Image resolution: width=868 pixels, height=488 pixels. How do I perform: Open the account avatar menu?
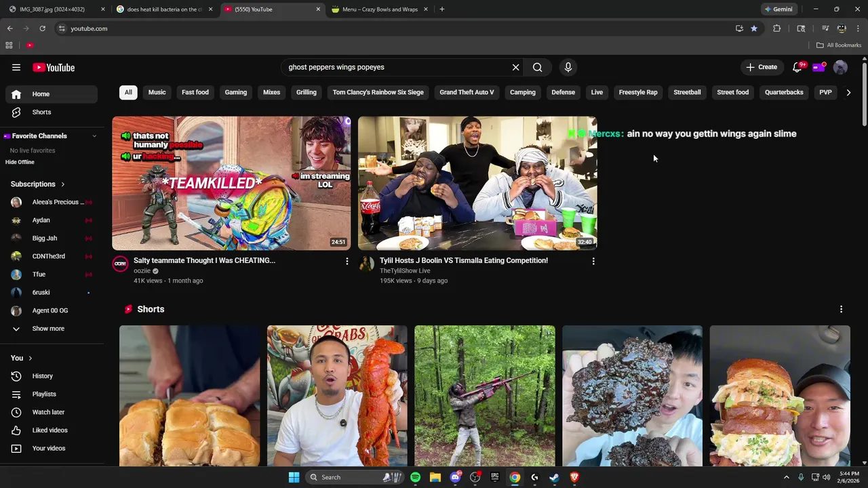[x=840, y=67]
